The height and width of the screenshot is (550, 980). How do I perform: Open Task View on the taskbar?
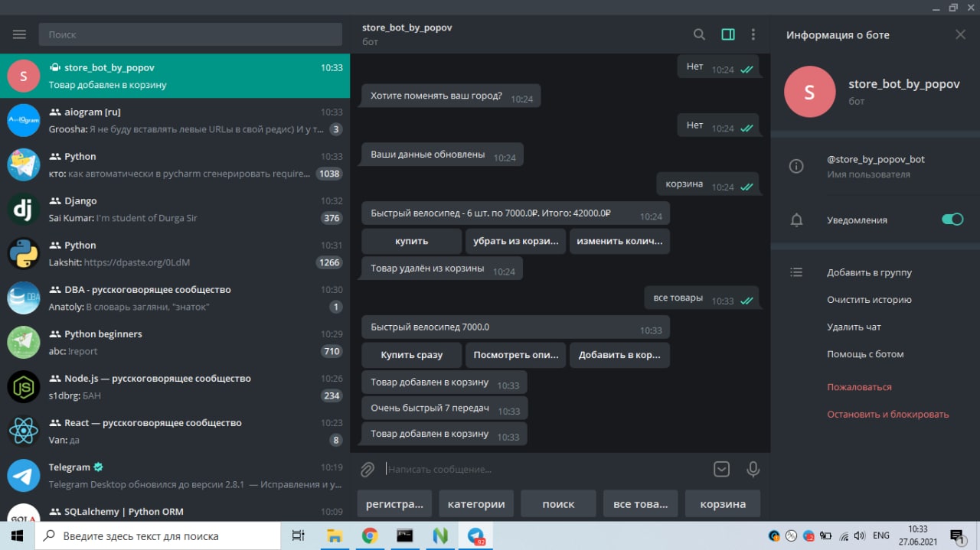299,536
